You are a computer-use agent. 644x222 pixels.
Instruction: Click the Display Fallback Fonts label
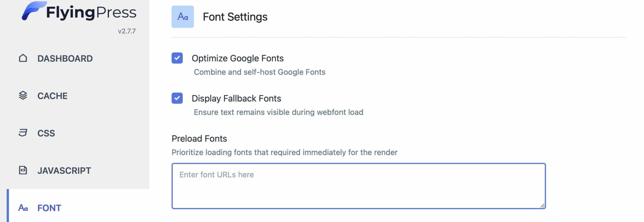[x=236, y=99]
